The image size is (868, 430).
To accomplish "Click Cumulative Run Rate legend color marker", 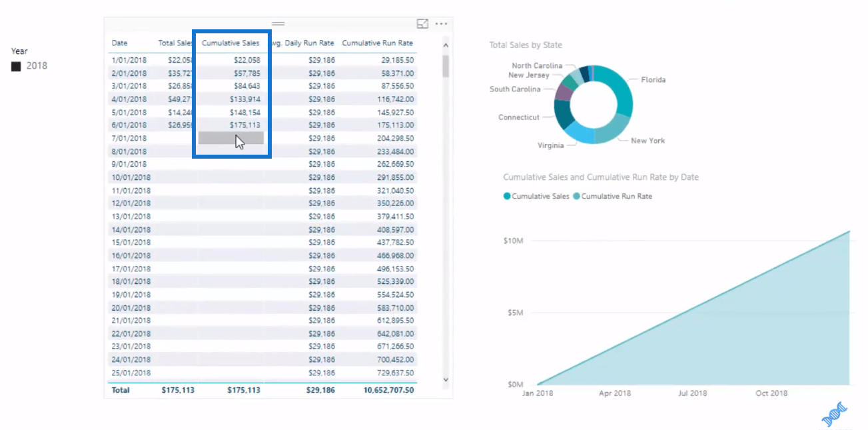I will [x=576, y=196].
